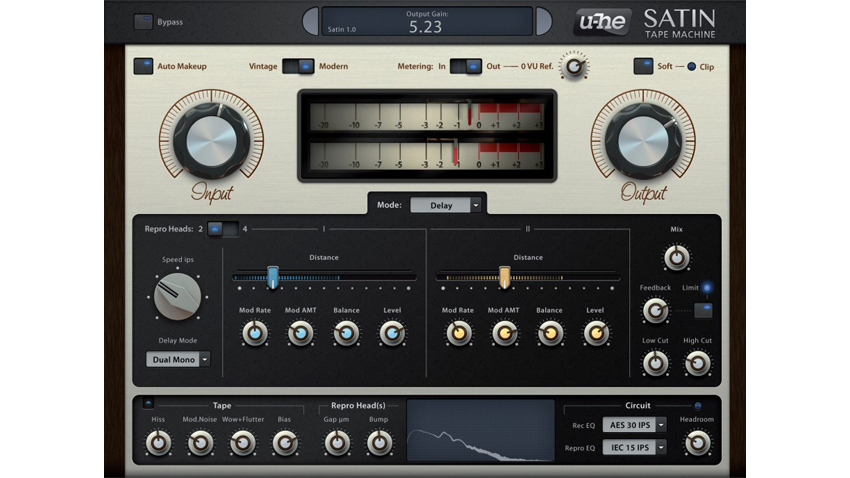
Task: Click the Gap µm knob
Action: (x=337, y=443)
